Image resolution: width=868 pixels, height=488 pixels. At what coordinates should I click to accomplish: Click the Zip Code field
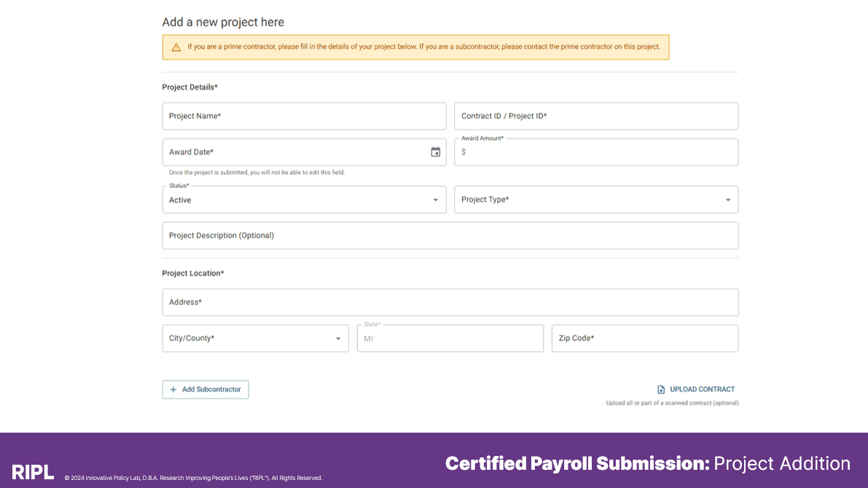[645, 338]
